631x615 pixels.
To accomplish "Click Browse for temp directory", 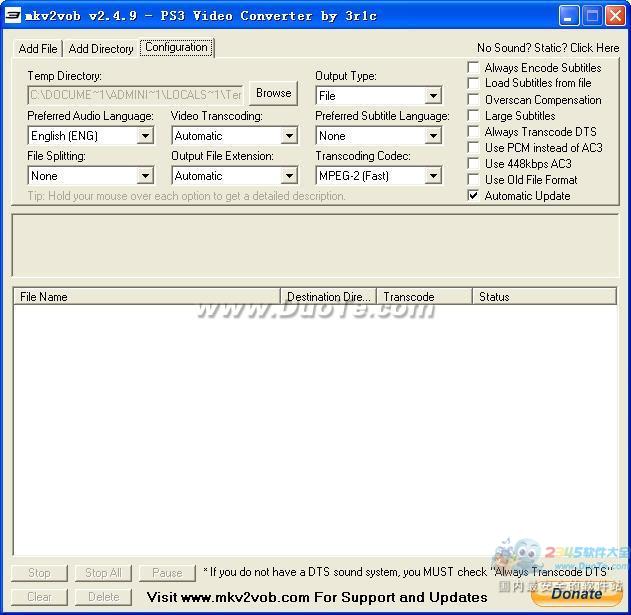I will pyautogui.click(x=273, y=93).
